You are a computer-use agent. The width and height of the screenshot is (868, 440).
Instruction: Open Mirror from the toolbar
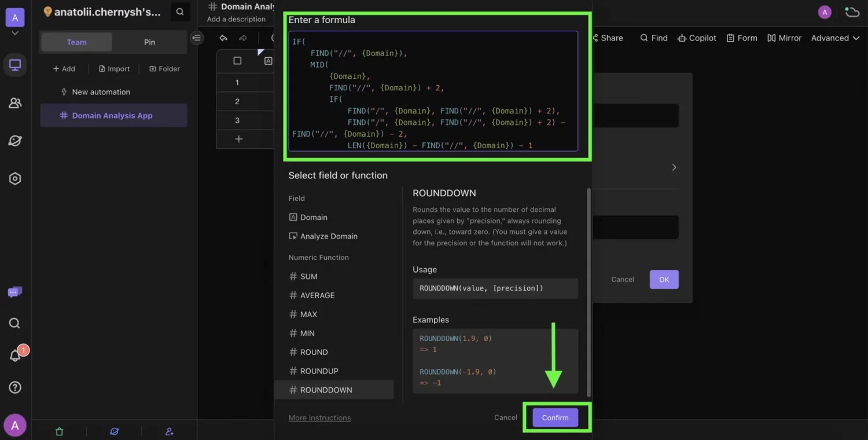(x=784, y=38)
